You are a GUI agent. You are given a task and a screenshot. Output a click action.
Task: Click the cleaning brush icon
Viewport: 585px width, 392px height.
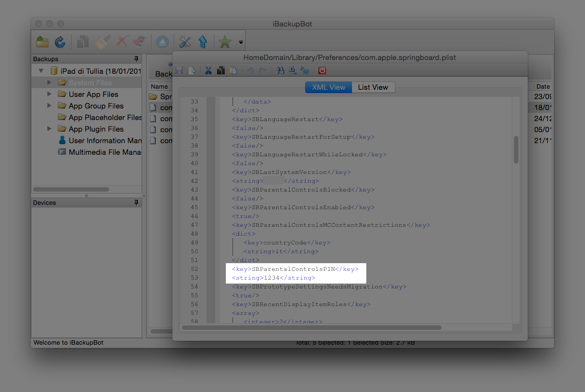coord(102,42)
